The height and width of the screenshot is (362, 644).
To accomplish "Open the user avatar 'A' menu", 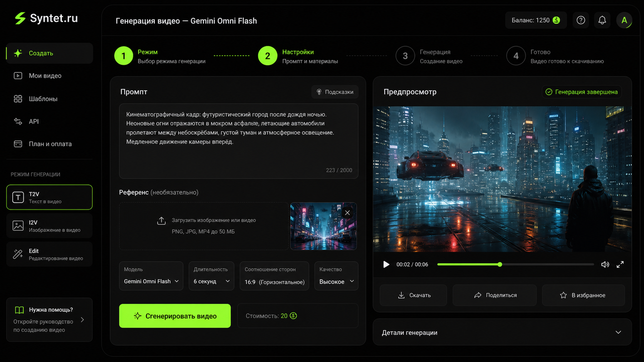I will tap(624, 20).
